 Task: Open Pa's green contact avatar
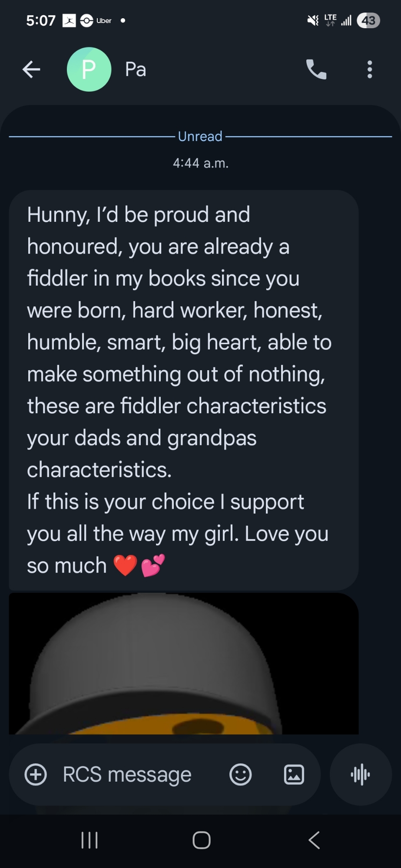click(89, 69)
